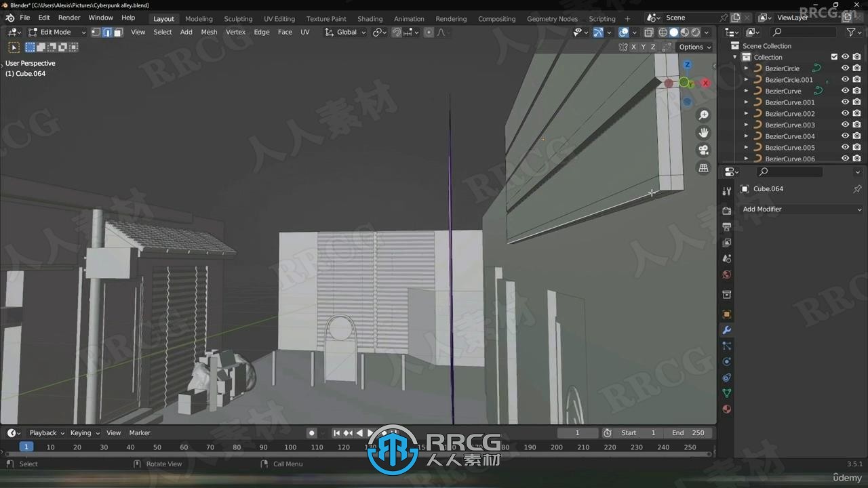Viewport: 868px width, 488px height.
Task: Enable Z axis mirror
Action: pyautogui.click(x=653, y=47)
